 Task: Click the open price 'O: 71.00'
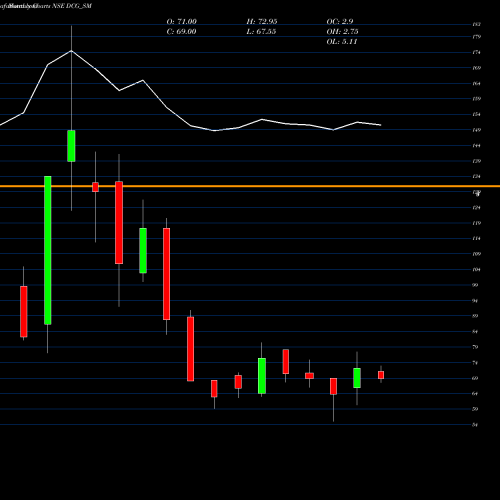click(x=182, y=22)
